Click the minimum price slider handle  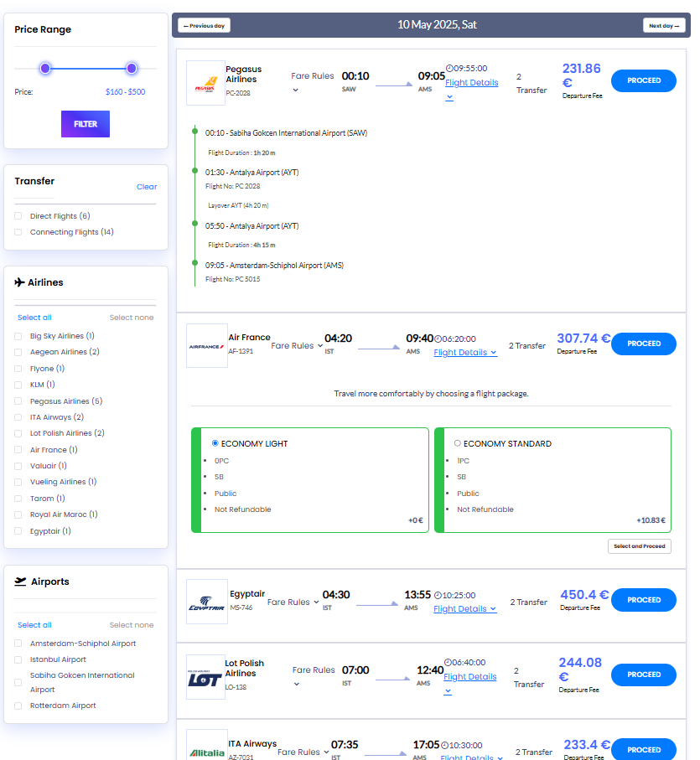[45, 69]
